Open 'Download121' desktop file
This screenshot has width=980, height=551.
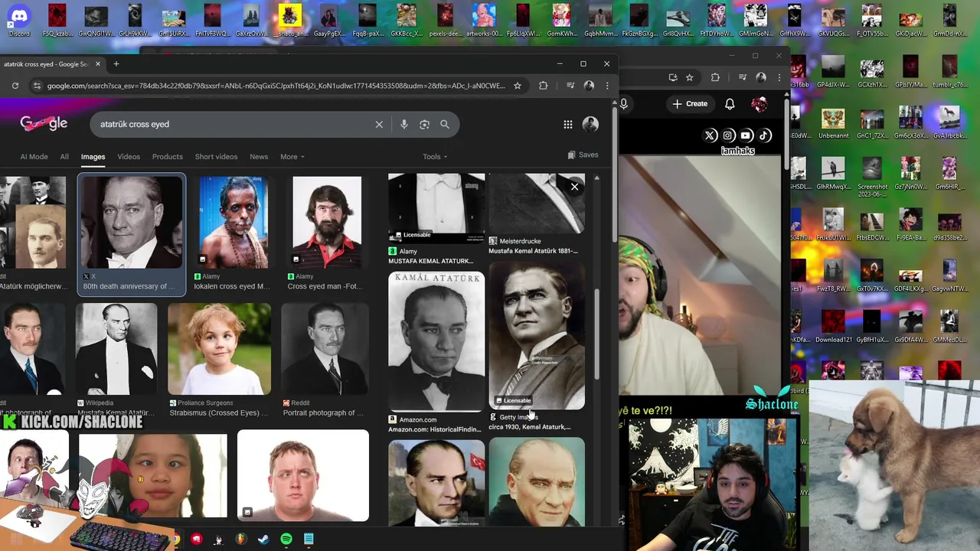point(833,325)
